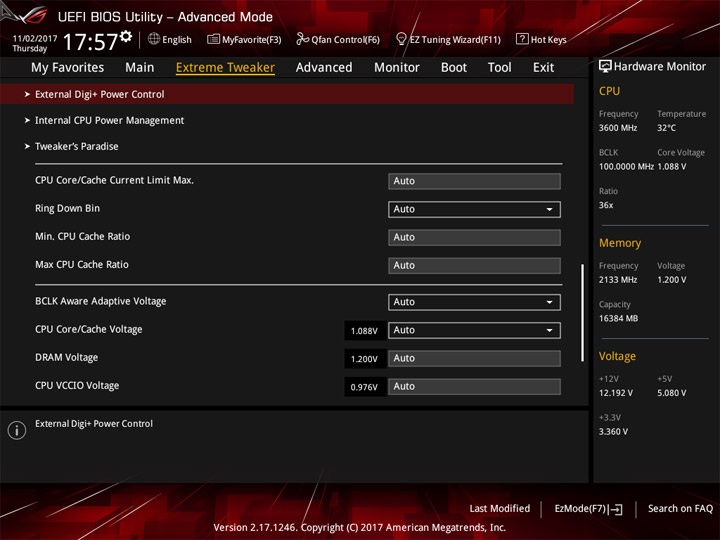Click the settings gear next to the clock

pos(126,36)
